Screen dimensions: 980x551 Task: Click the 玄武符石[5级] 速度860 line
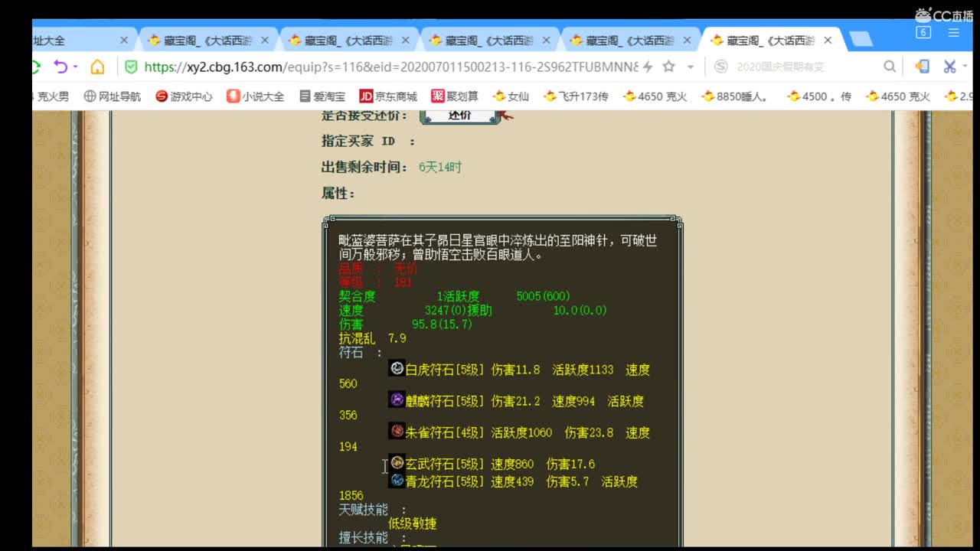pos(500,464)
